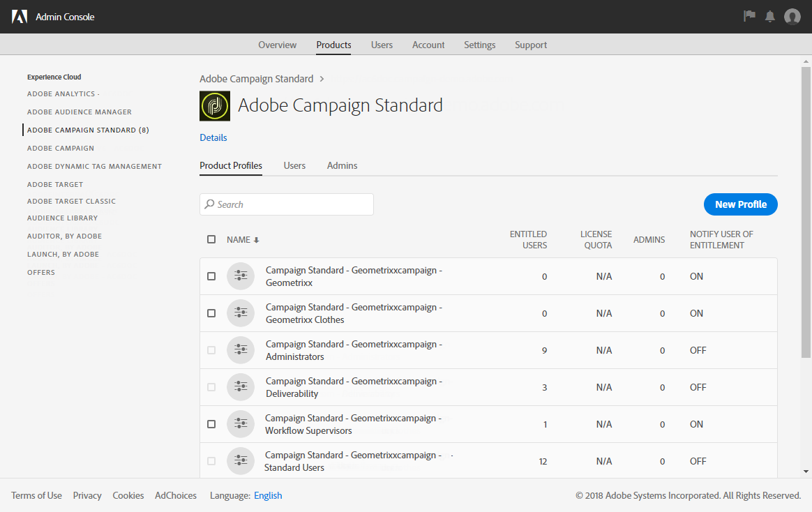Expand the Adobe Campaign Standard breadcrumb chevron

(322, 79)
